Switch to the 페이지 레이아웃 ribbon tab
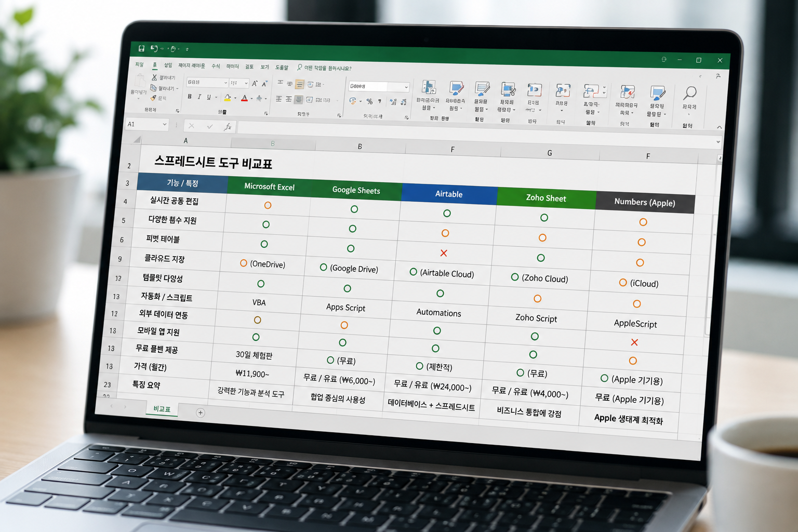 [192, 65]
